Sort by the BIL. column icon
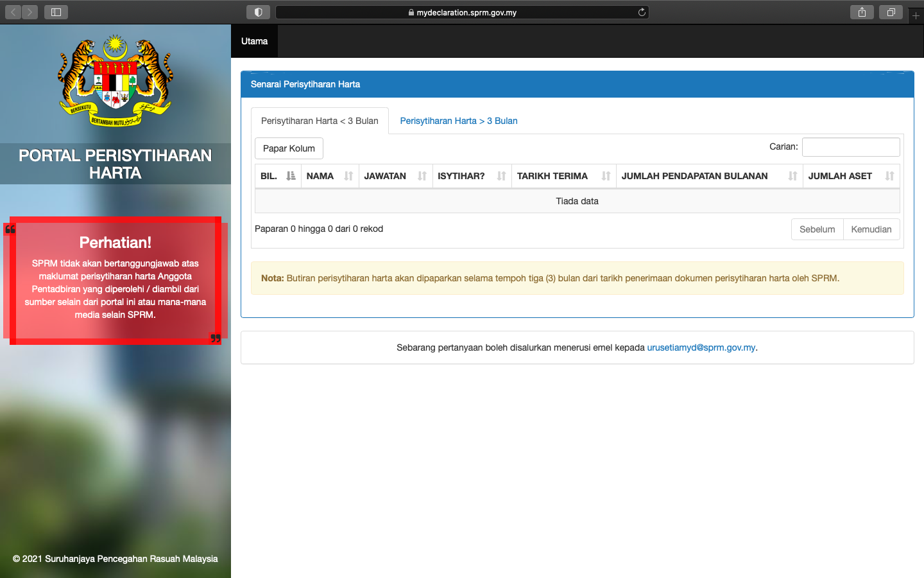The image size is (924, 578). tap(291, 176)
